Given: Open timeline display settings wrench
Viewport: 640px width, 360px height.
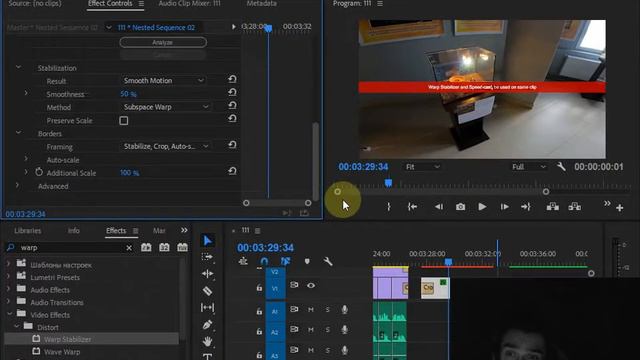Looking at the screenshot, I should (x=328, y=261).
